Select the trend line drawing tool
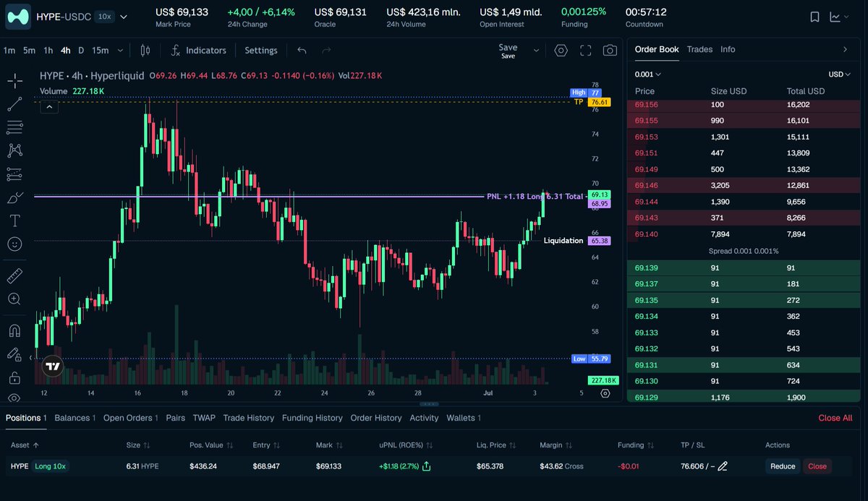The image size is (868, 501). (14, 104)
